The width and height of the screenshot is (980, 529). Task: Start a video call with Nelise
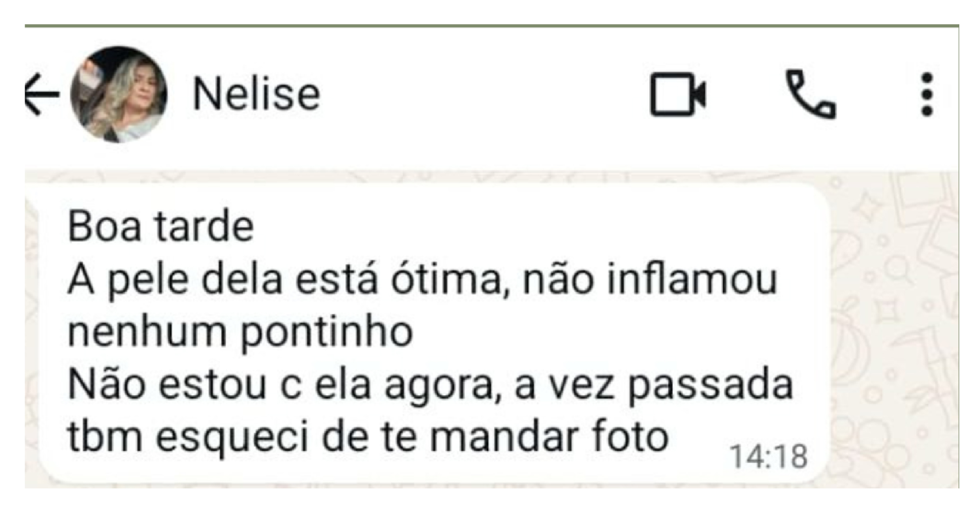point(678,95)
